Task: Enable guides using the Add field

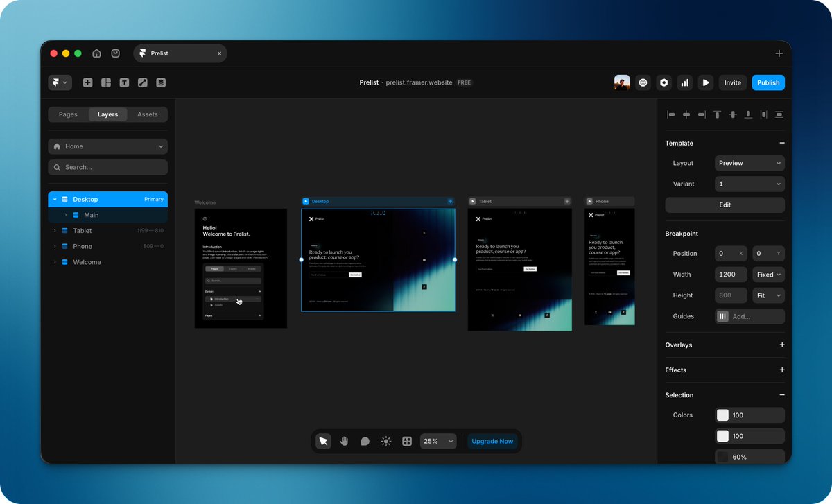Action: coord(756,316)
